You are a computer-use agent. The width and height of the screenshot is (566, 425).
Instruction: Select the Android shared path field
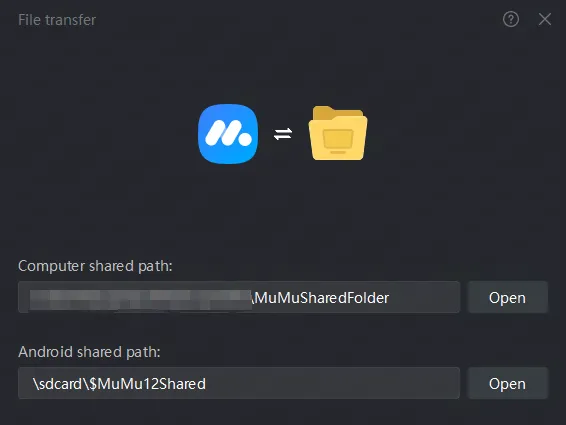click(x=239, y=383)
